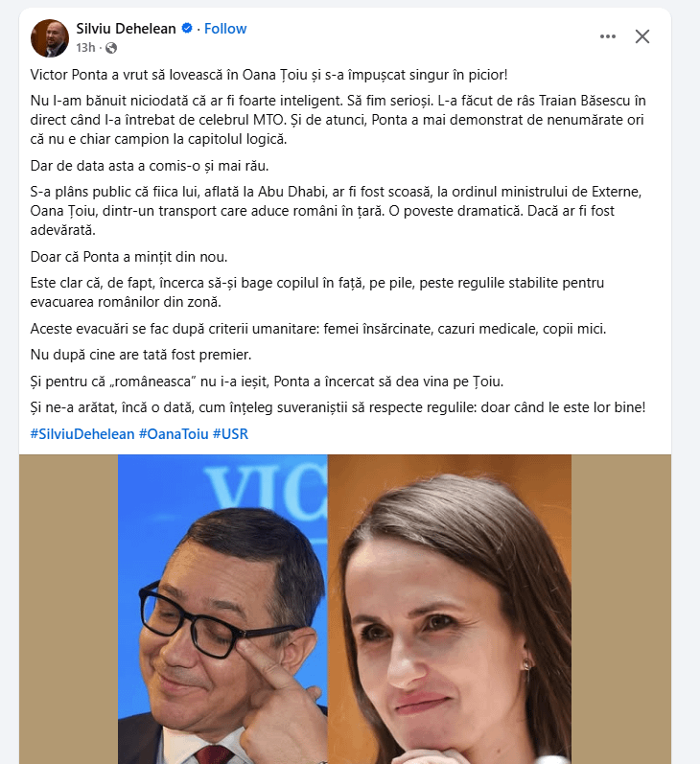Click the paragraph mentioning Abu Dhabi

(336, 211)
